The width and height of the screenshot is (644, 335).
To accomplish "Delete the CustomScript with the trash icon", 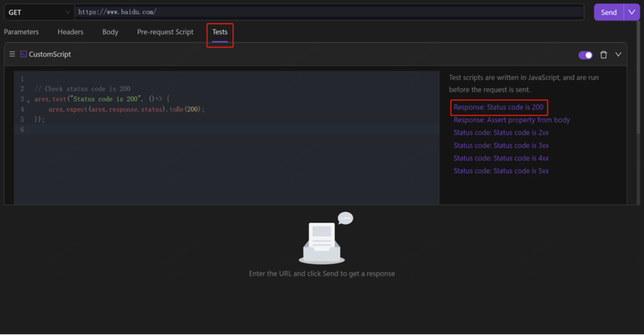I will (x=603, y=55).
